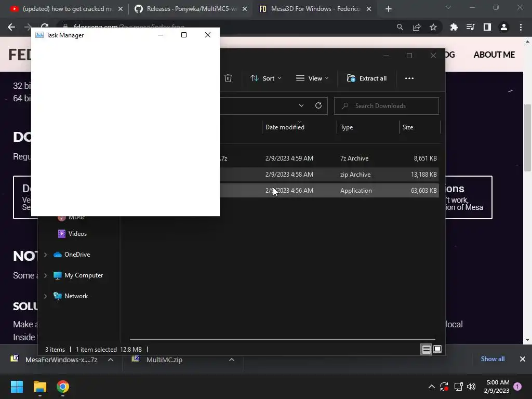Open options for MesaForWindows download

111,360
